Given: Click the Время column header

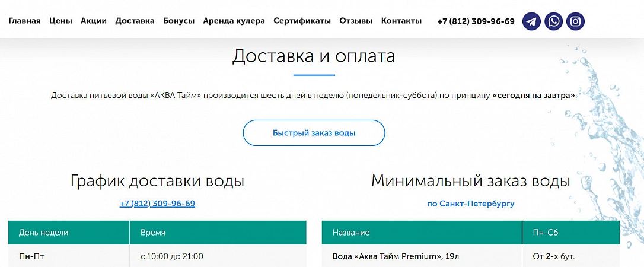Looking at the screenshot, I should 153,233.
